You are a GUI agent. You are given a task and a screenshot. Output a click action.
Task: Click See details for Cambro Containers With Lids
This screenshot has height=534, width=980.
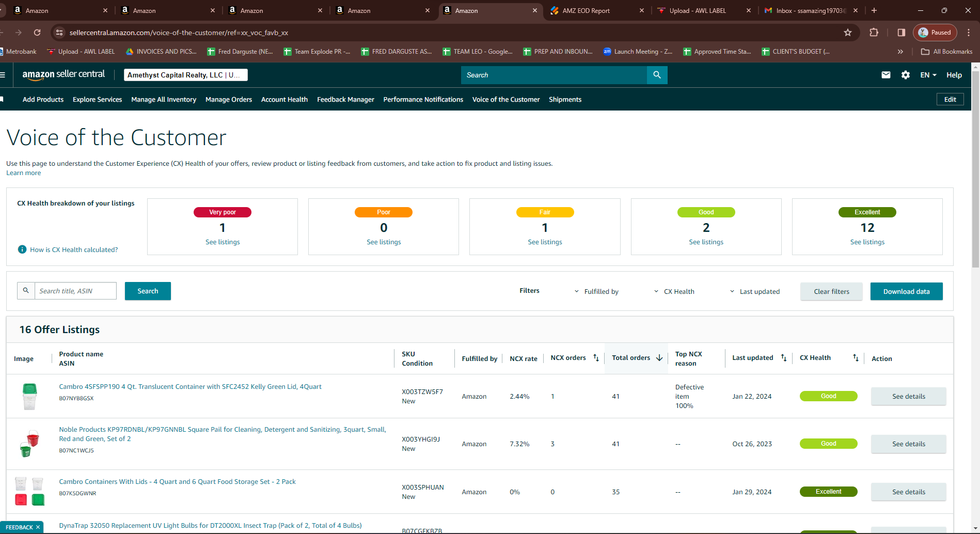(909, 492)
